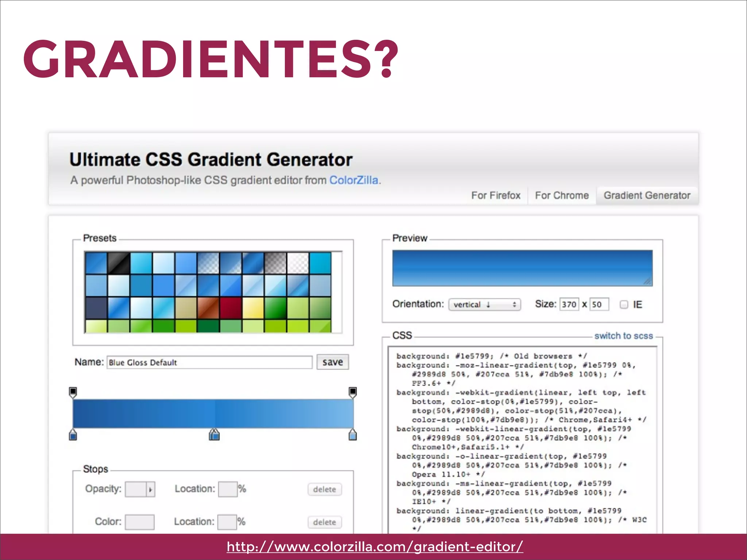Viewport: 747px width, 560px height.
Task: Switch to the For Firefox tab
Action: [x=496, y=195]
